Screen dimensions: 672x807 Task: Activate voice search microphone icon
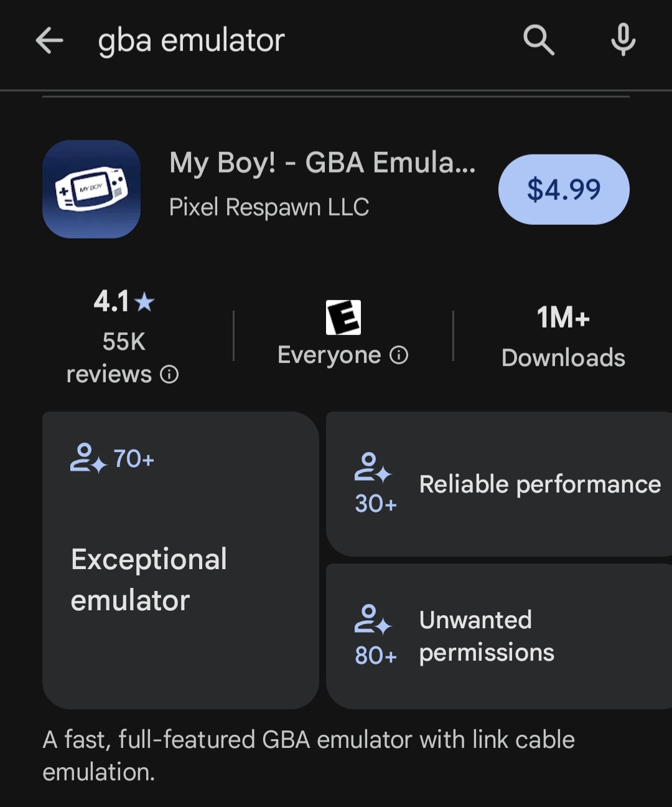[x=623, y=41]
